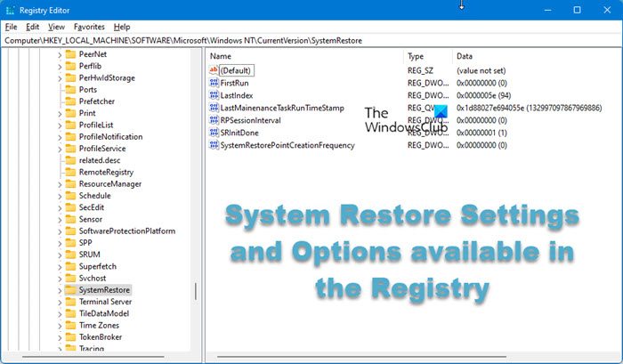Screen dimensions: 623x364
Task: Click the values pane horizontal scrollbar
Action: point(361,357)
